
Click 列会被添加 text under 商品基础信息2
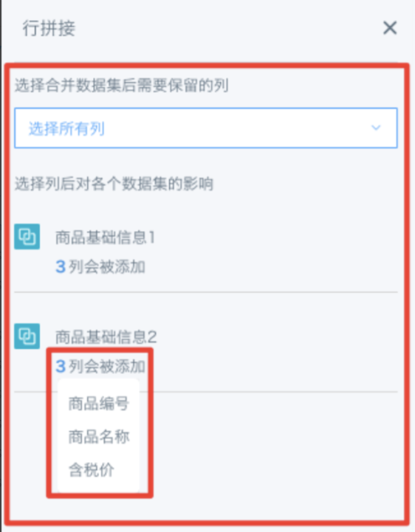pyautogui.click(x=107, y=367)
